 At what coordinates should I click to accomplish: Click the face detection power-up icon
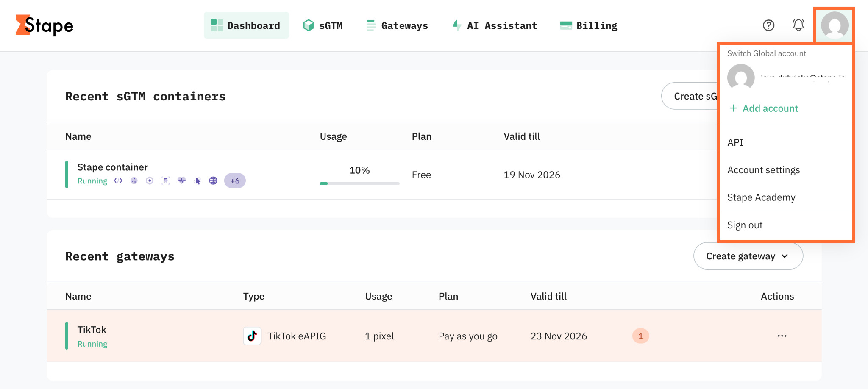(x=166, y=181)
